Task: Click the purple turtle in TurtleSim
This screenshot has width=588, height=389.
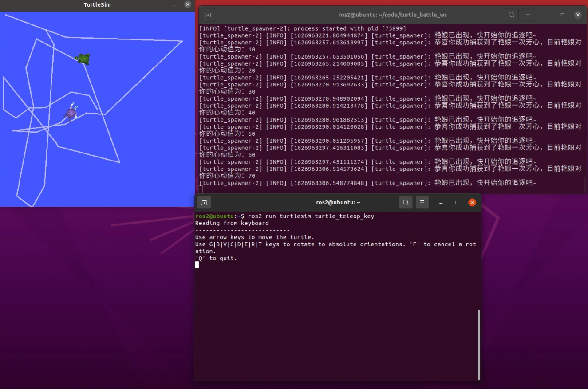Action: pos(71,113)
